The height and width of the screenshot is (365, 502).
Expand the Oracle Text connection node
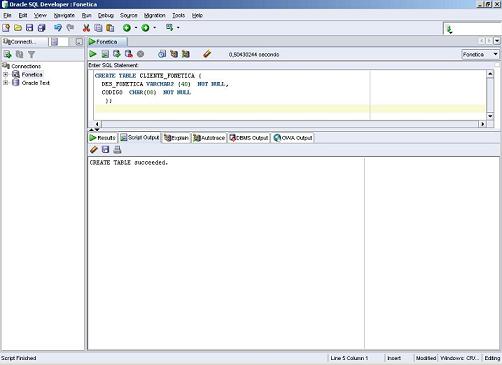tap(6, 83)
